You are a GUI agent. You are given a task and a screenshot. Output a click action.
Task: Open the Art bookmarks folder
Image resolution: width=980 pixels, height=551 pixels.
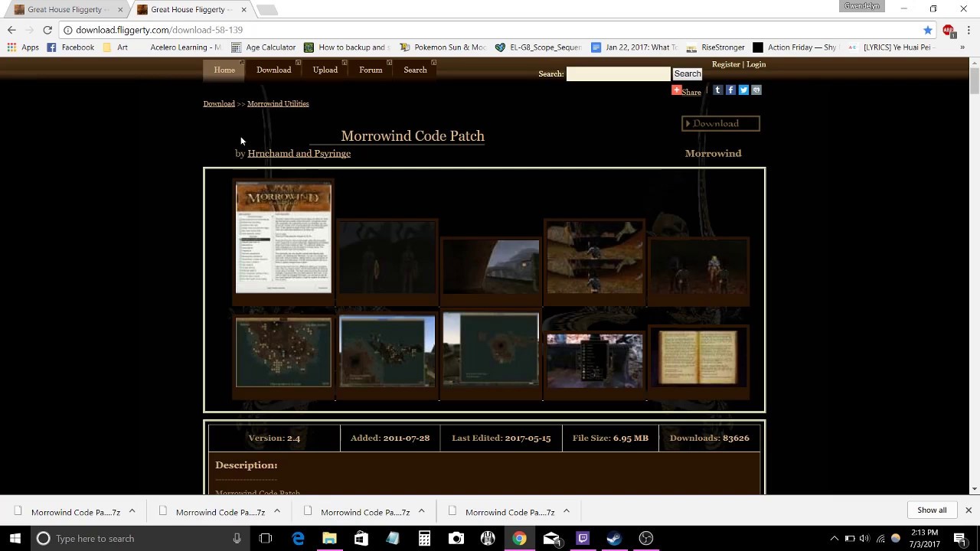pyautogui.click(x=115, y=47)
